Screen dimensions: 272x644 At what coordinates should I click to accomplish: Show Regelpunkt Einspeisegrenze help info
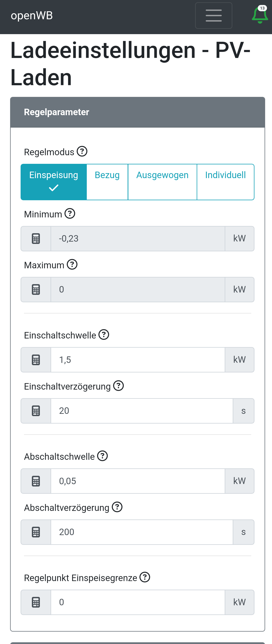tap(145, 577)
